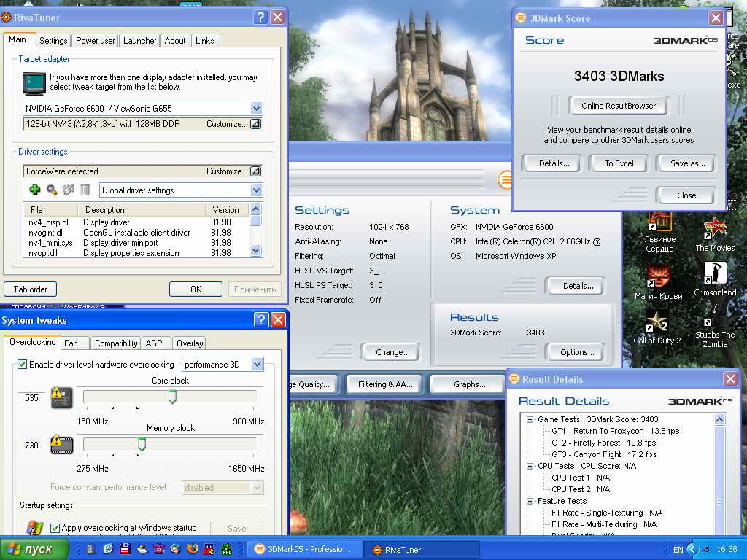This screenshot has height=560, width=747.
Task: Click the trash delete icon in Driver settings
Action: tap(85, 190)
